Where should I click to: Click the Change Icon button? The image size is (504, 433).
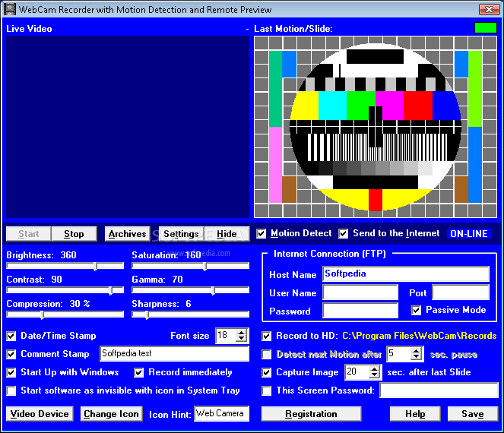coord(111,414)
